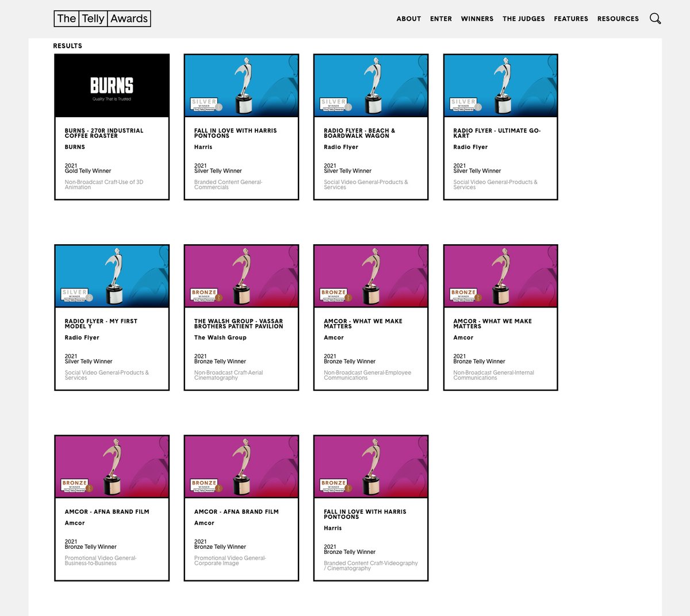Screen dimensions: 690x616
Task: Open thumbnail of Radio Flyer My First Model Y
Action: pos(112,276)
